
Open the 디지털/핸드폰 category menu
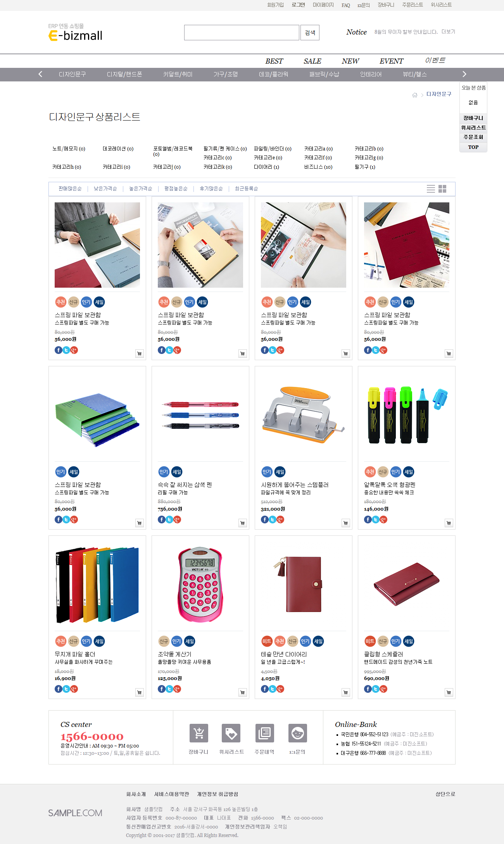[x=124, y=74]
